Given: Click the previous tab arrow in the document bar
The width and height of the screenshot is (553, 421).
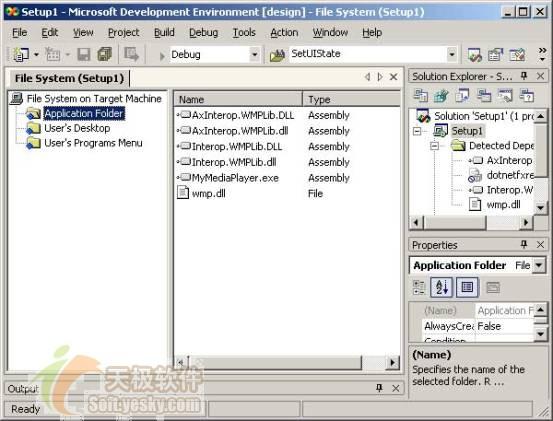Looking at the screenshot, I should (x=367, y=77).
